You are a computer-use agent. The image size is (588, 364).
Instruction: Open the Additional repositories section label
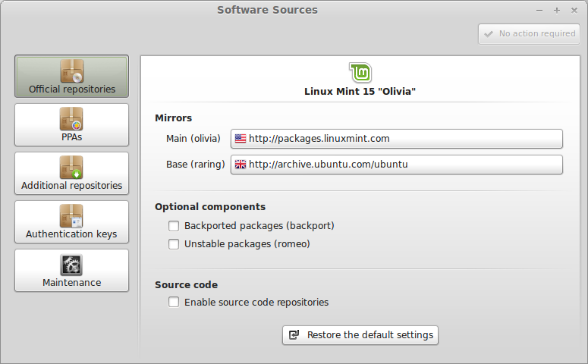(x=71, y=186)
